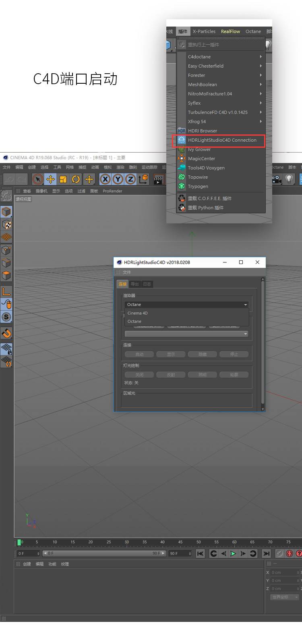Click the green playhead at frame 0

click(19, 542)
